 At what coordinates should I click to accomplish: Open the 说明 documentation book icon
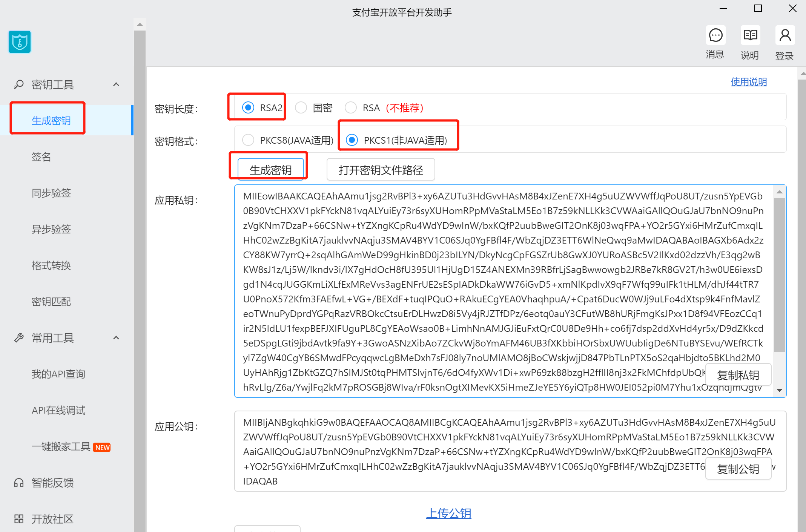coord(750,36)
